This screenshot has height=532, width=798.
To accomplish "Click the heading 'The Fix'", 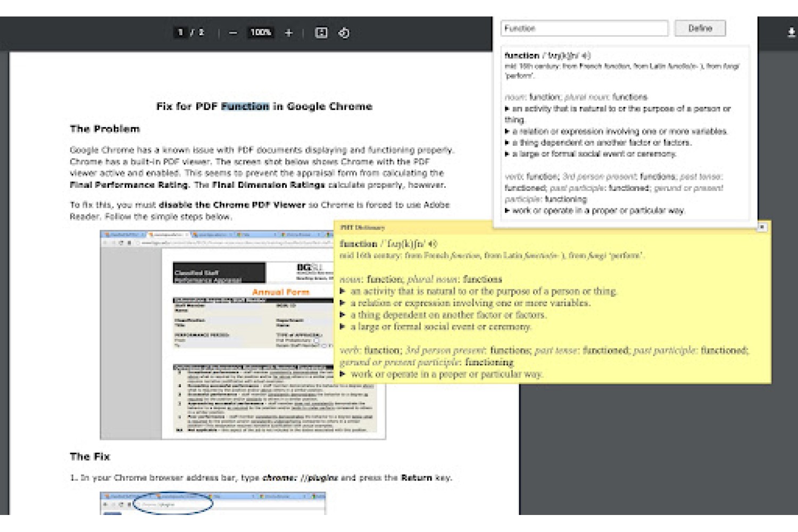I will [90, 456].
